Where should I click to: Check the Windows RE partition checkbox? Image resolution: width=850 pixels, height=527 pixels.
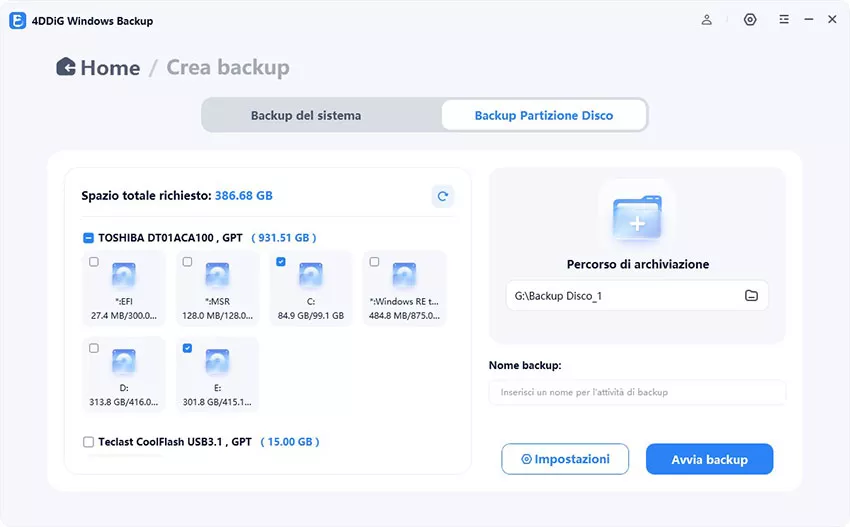pos(375,262)
